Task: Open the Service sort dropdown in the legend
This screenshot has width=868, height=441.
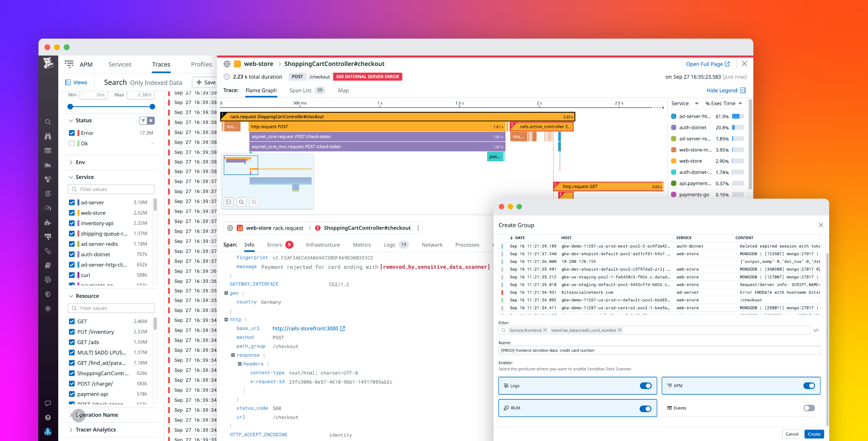Action: [684, 104]
